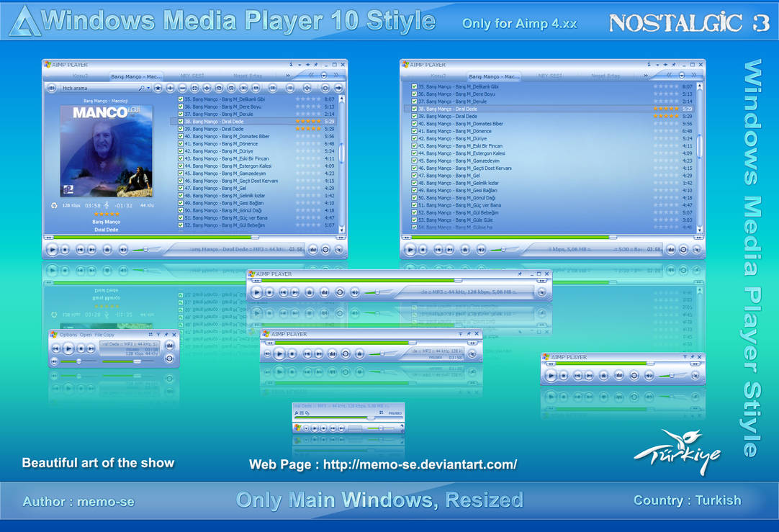Click right-arrow icon ending the playlist toolbar
779x532 pixels.
coord(338,88)
